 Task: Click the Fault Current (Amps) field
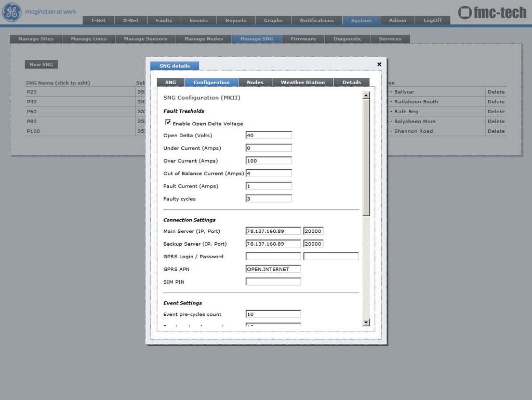269,186
